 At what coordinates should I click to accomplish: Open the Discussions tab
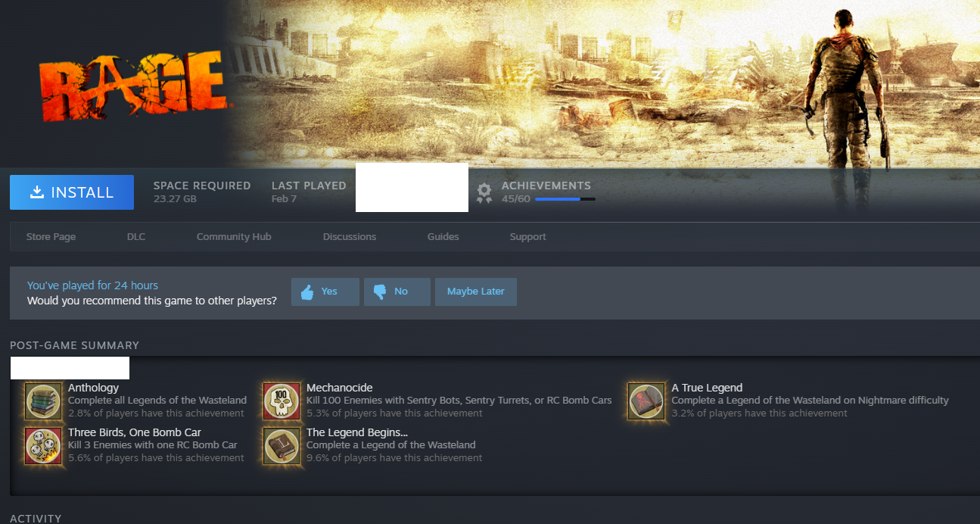pyautogui.click(x=350, y=237)
